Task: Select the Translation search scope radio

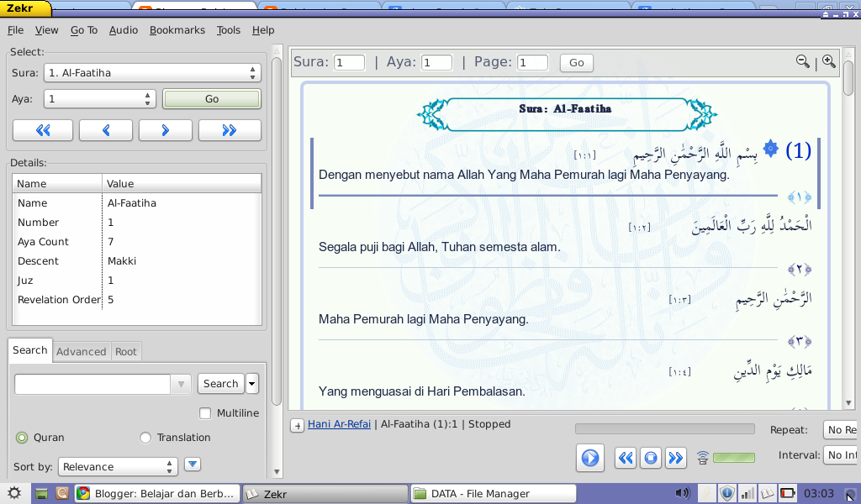Action: click(145, 437)
